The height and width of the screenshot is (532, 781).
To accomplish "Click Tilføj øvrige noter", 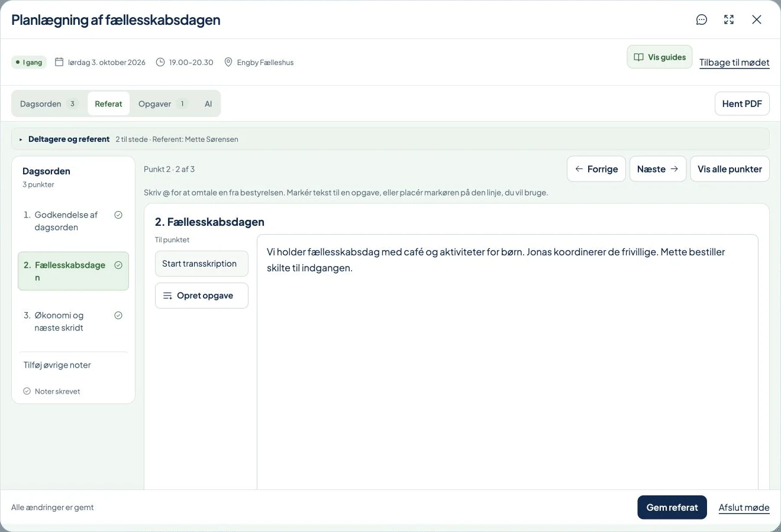I will click(x=57, y=365).
